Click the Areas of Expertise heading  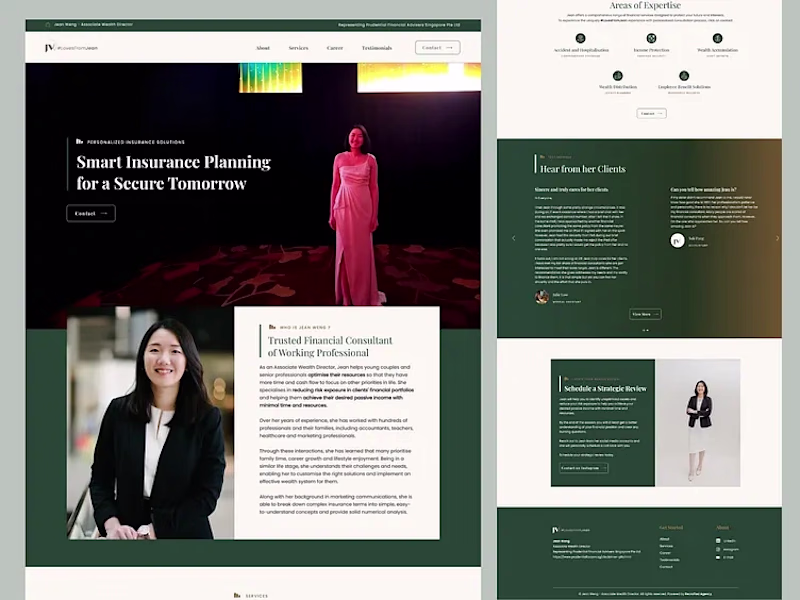tap(645, 6)
